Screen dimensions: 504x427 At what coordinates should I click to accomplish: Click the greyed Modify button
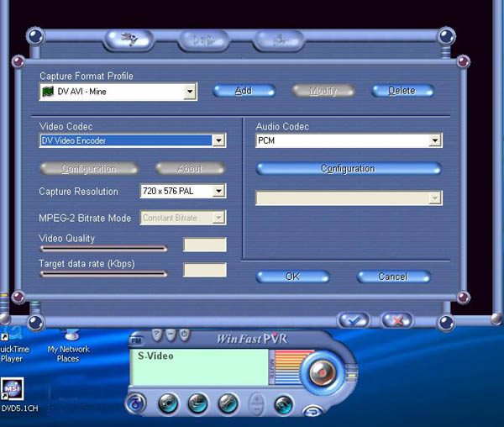[323, 91]
